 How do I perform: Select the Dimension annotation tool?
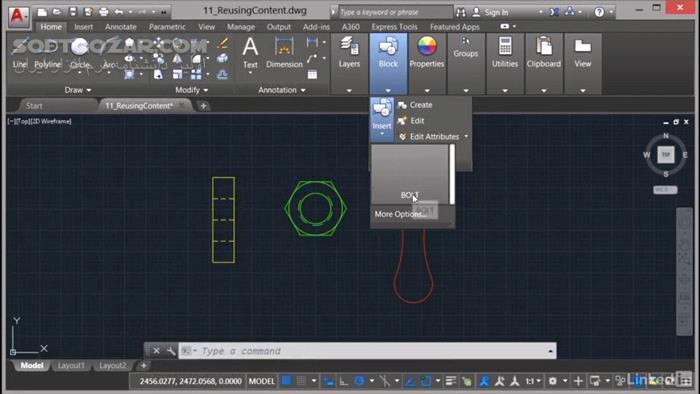pyautogui.click(x=284, y=54)
